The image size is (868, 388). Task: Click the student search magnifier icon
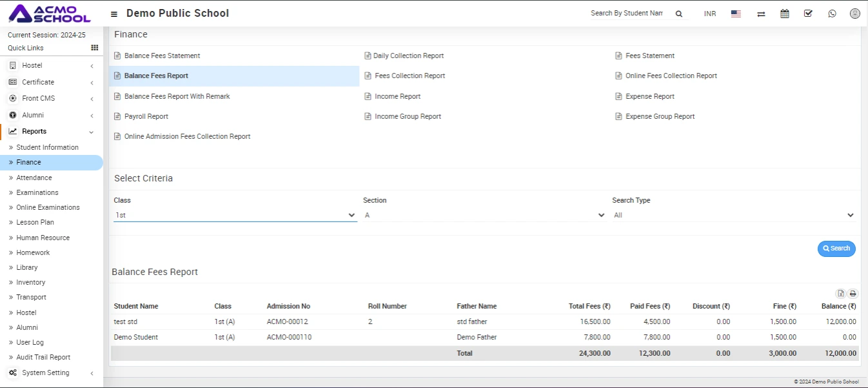tap(678, 14)
